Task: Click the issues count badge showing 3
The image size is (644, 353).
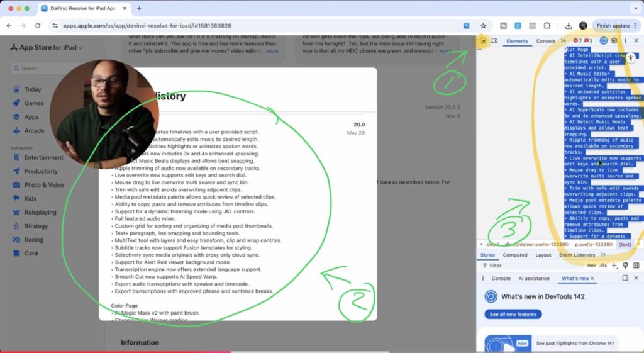Action: (589, 41)
